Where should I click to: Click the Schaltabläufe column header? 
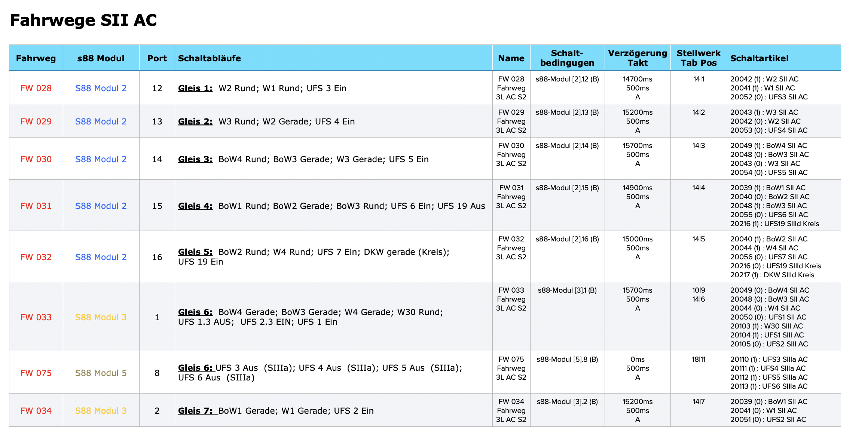tap(209, 58)
